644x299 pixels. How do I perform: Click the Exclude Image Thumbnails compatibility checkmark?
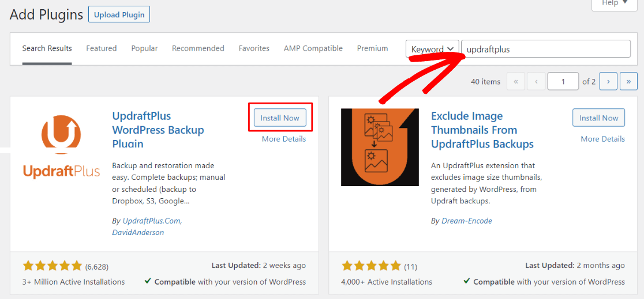467,281
